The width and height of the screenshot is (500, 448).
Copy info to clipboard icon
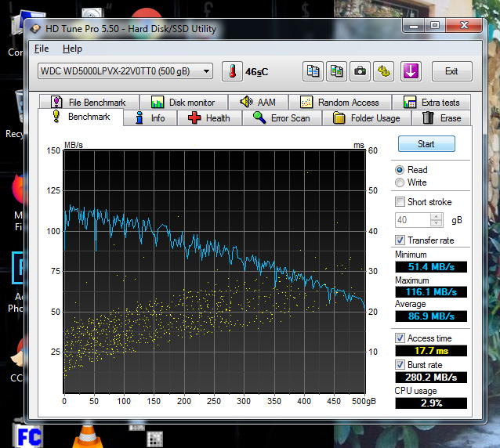[x=313, y=71]
